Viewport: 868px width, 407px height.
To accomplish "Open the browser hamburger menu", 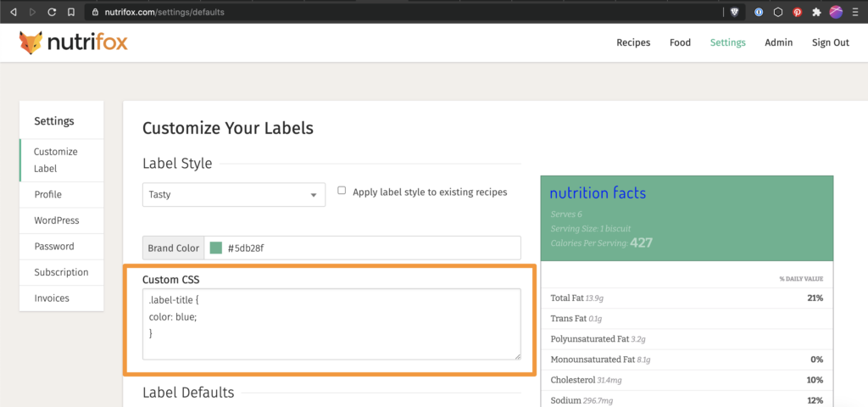I will 855,12.
